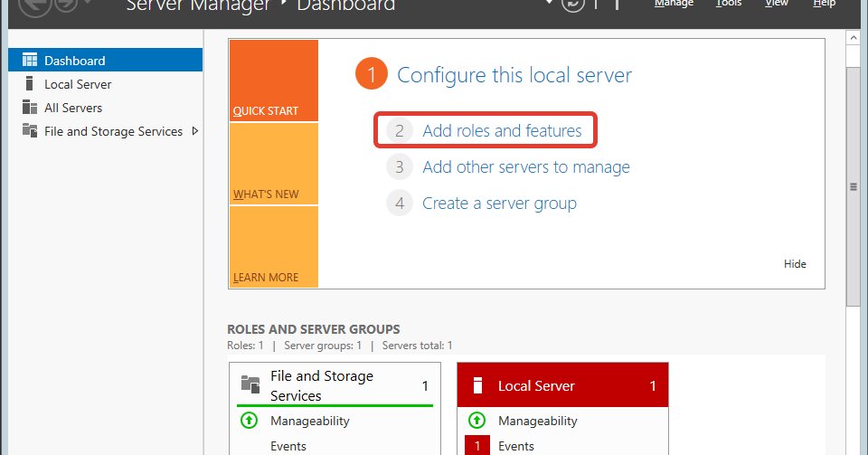The image size is (868, 455).
Task: Click the Local Server tile server icon
Action: (x=477, y=385)
